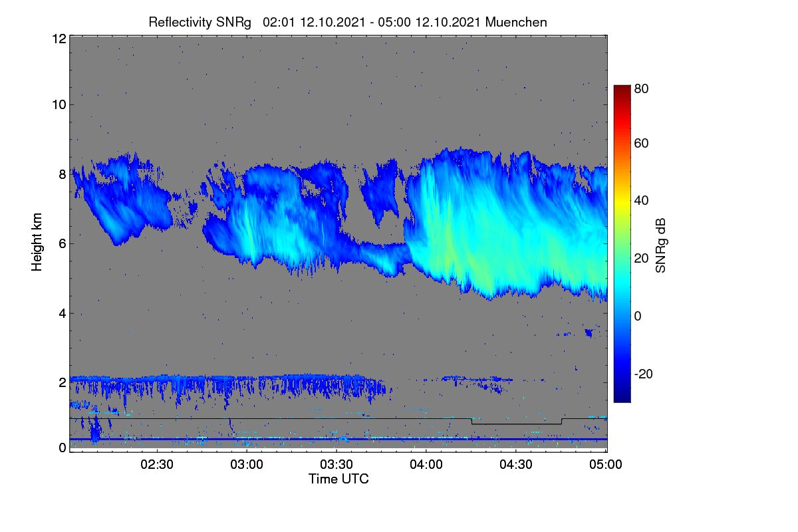Click the 'Height km' axis label
The width and height of the screenshot is (798, 532).
click(37, 243)
